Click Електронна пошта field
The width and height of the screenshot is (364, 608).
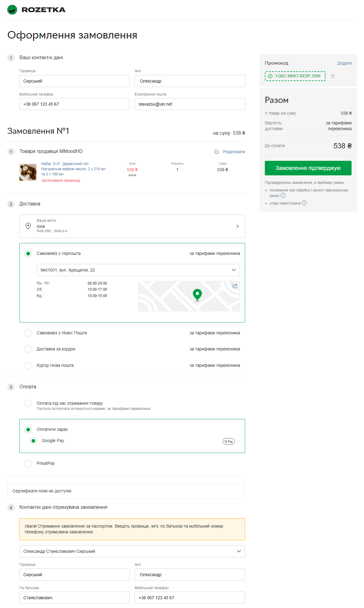coord(190,104)
